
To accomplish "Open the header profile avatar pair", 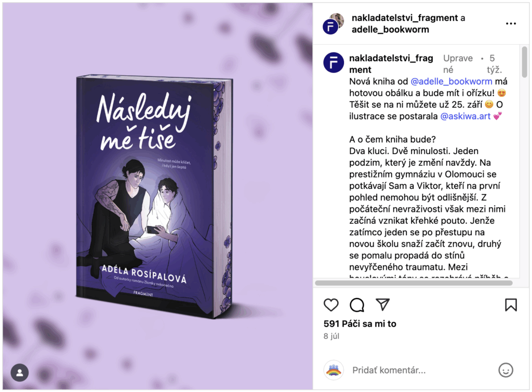I will pyautogui.click(x=333, y=23).
